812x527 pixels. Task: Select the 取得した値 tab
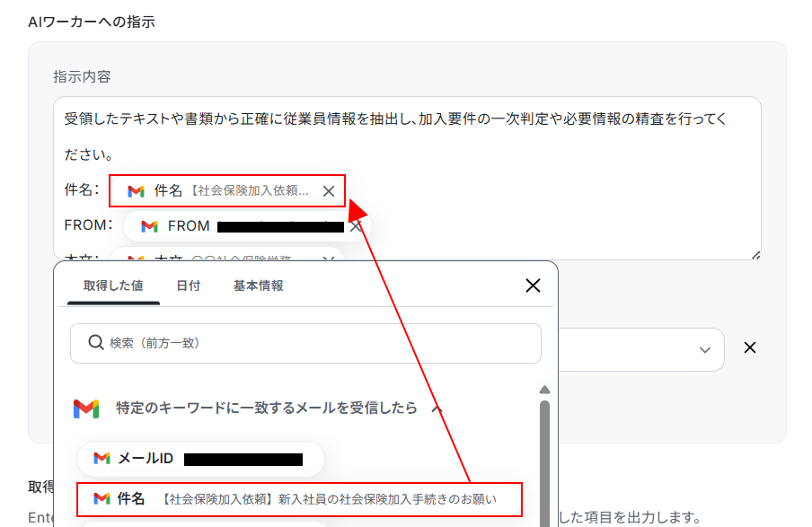coord(113,285)
